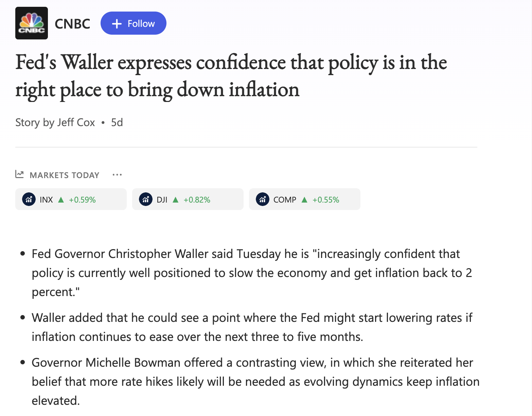532x416 pixels.
Task: Follow the CNBC publisher
Action: tap(133, 23)
